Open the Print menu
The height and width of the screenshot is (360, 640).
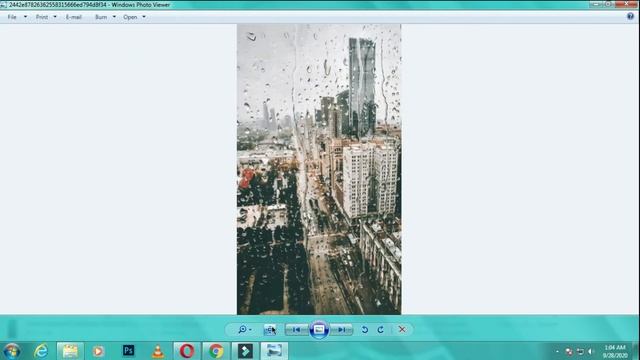[x=42, y=17]
